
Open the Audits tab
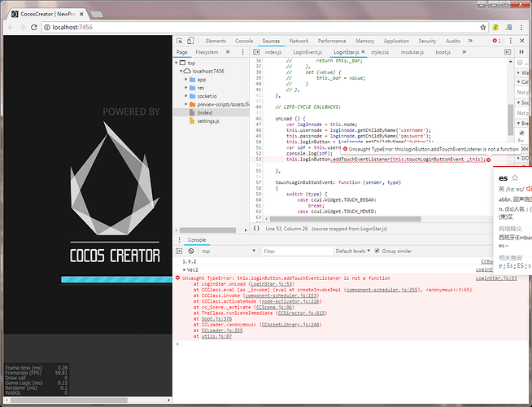click(x=452, y=41)
